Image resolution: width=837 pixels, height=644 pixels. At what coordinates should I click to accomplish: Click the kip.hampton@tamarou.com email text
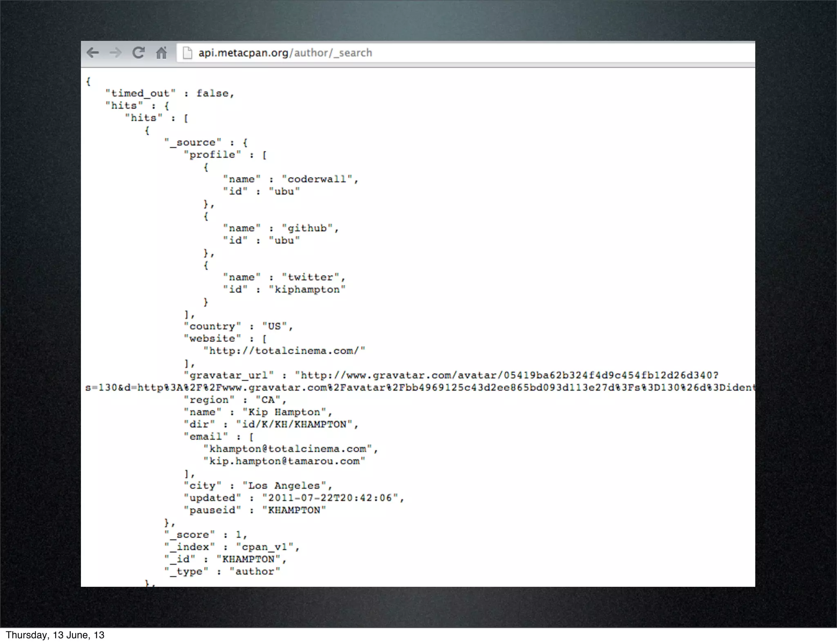pos(284,461)
